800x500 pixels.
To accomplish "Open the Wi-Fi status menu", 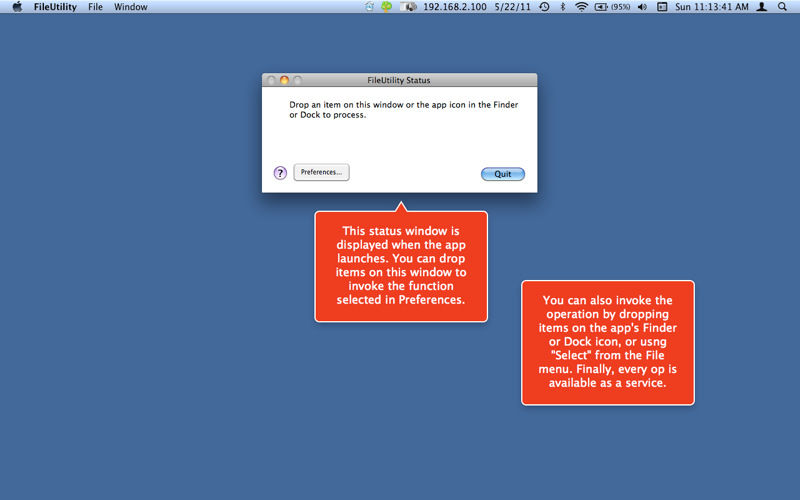I will pos(581,7).
